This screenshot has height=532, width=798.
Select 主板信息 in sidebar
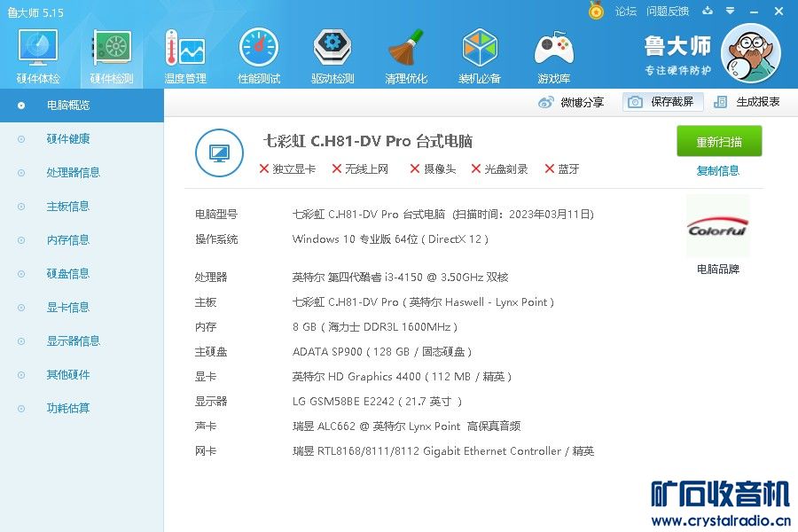(x=68, y=207)
